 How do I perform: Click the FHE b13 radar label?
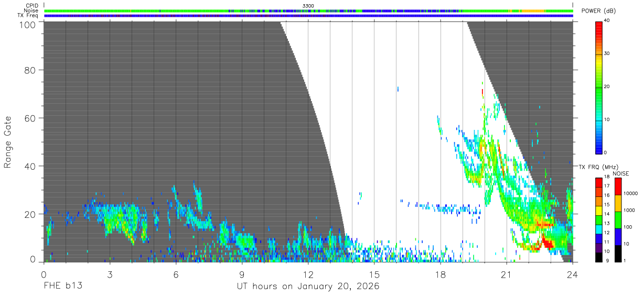[x=62, y=287]
